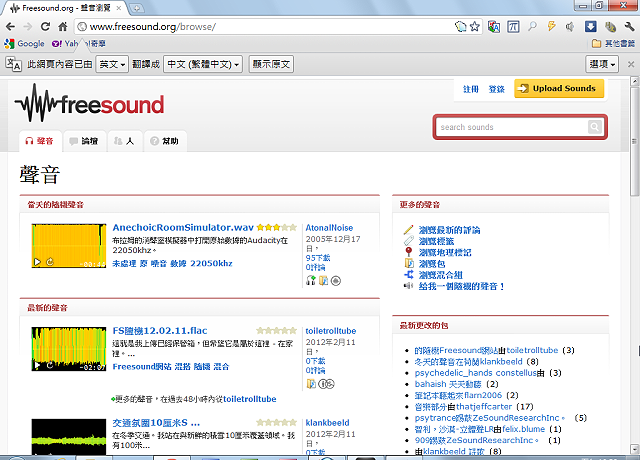Play the FS 12.02.11.flac sound
The image size is (640, 460).
click(37, 365)
